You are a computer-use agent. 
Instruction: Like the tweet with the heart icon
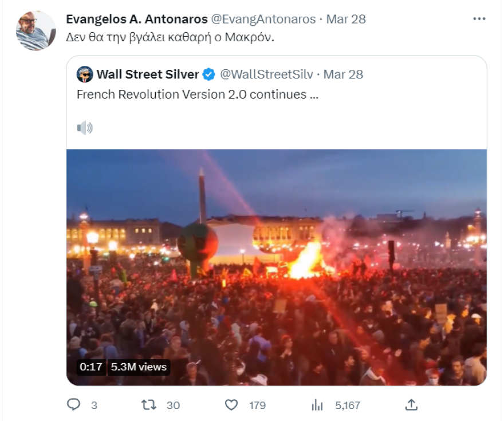pos(231,405)
